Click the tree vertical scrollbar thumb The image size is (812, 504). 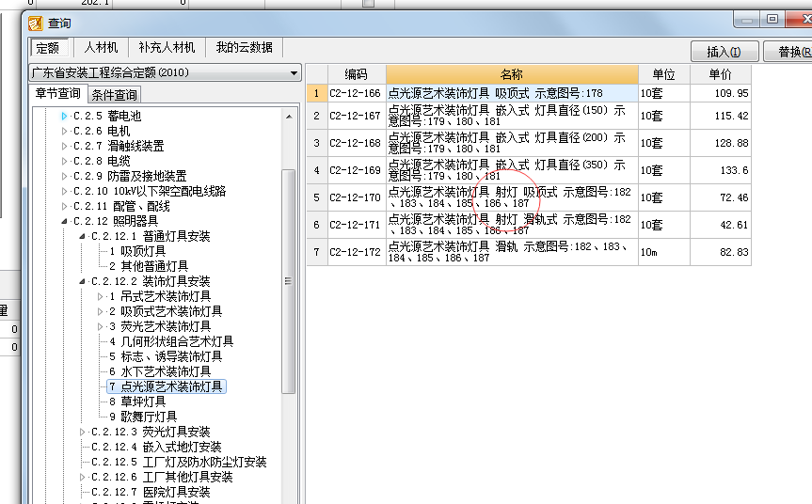[x=289, y=281]
